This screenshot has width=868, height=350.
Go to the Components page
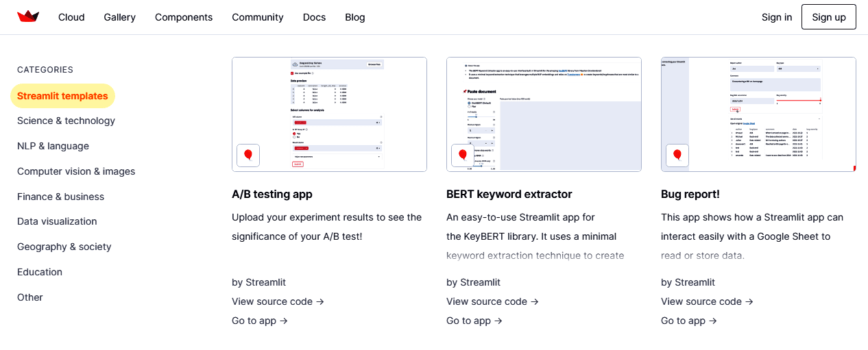click(x=184, y=17)
